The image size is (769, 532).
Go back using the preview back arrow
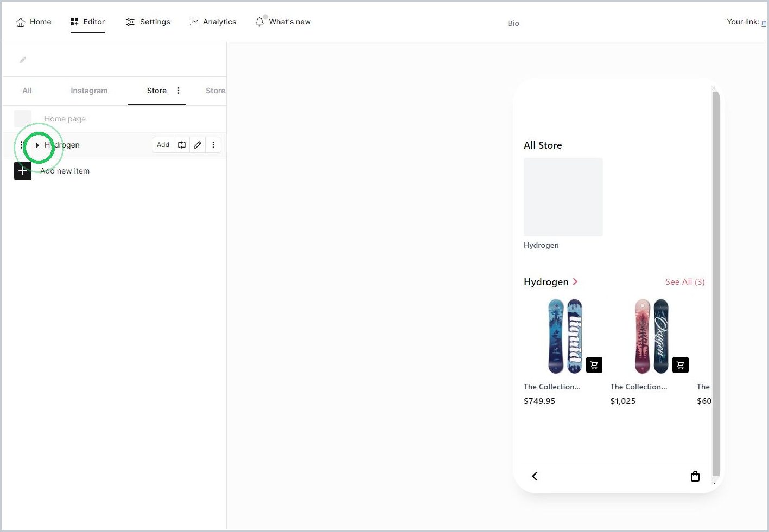535,476
